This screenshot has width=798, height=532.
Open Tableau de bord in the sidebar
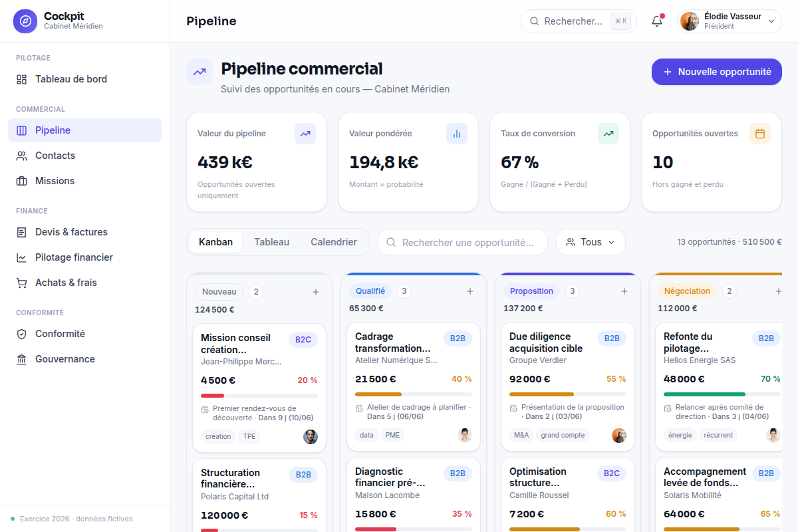click(84, 79)
